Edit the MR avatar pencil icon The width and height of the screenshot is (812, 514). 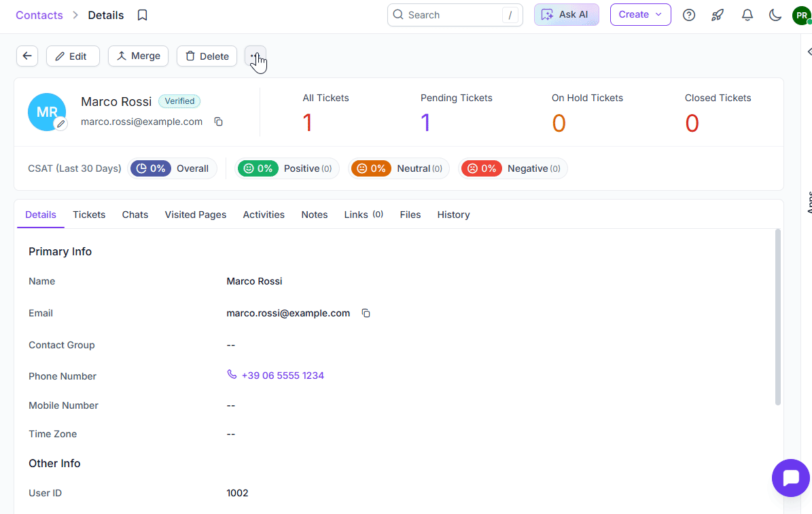tap(61, 124)
